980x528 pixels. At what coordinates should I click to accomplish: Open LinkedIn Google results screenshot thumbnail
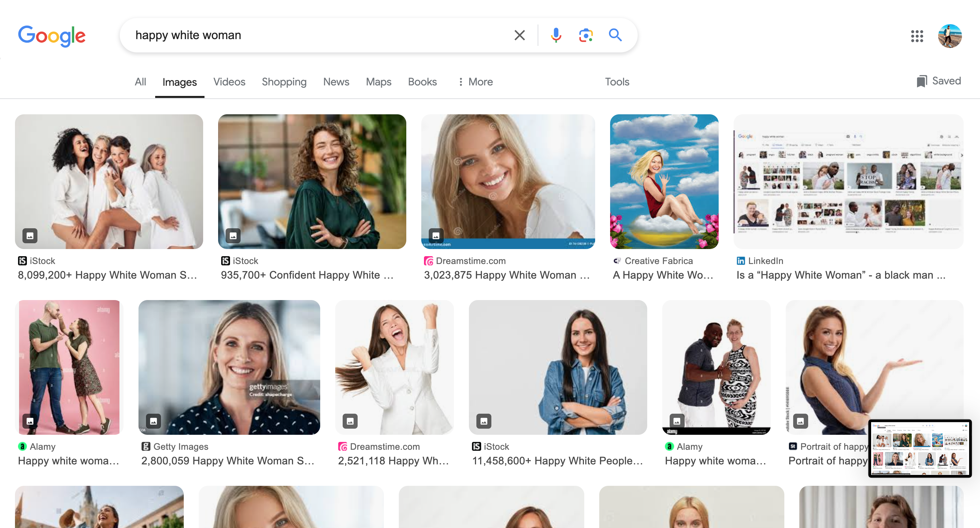pyautogui.click(x=848, y=181)
